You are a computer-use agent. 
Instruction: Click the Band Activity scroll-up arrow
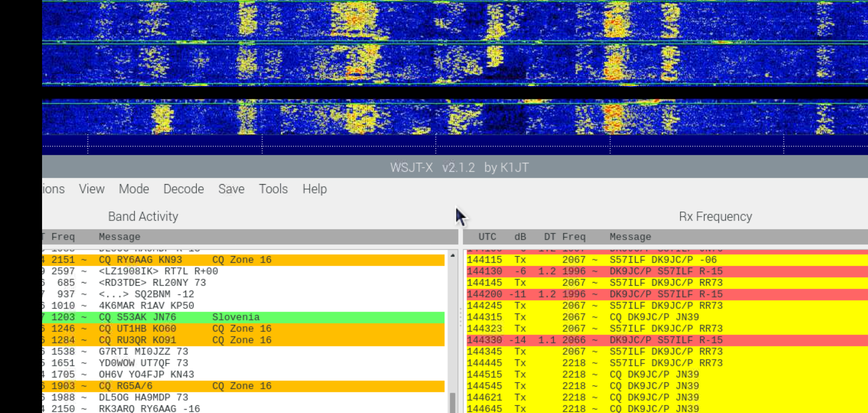453,255
